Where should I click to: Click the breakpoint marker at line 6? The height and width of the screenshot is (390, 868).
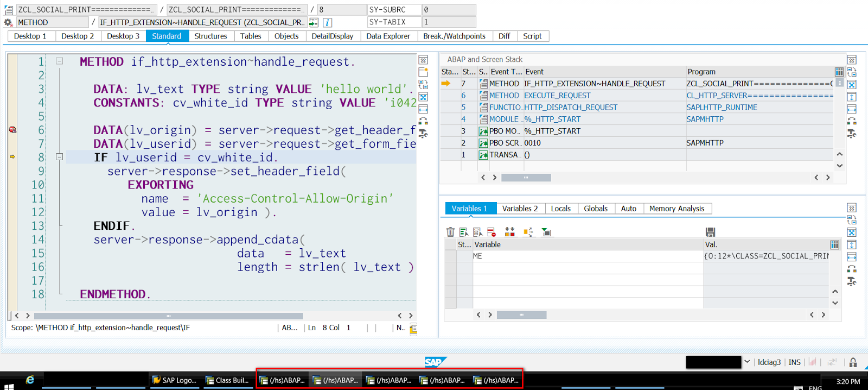click(12, 129)
